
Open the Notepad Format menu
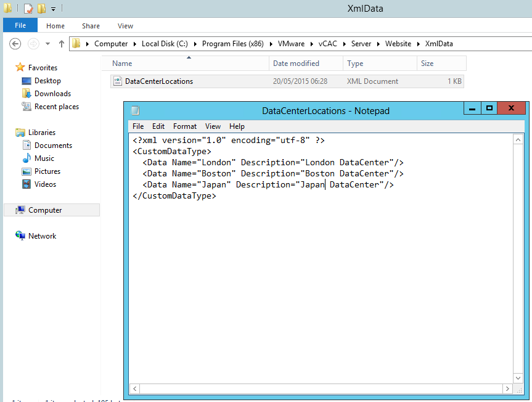pyautogui.click(x=185, y=126)
